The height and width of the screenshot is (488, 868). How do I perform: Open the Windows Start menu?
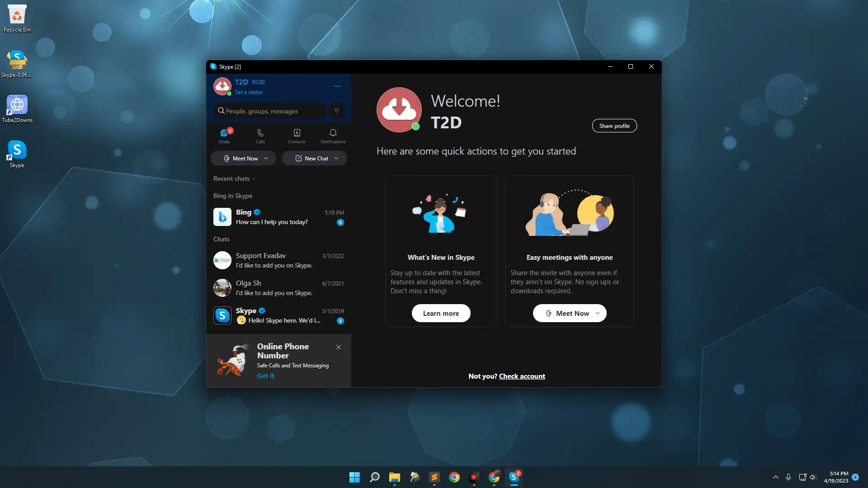pyautogui.click(x=355, y=477)
